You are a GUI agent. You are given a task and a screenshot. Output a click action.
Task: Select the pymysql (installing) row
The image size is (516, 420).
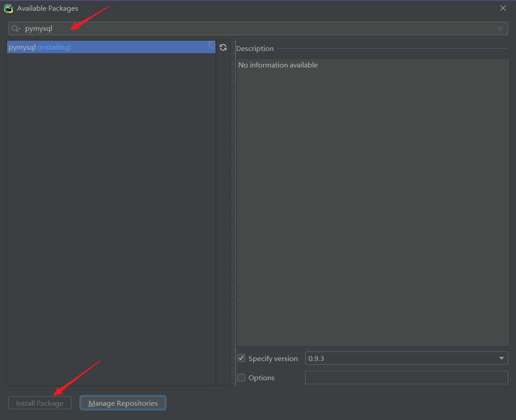[x=111, y=47]
